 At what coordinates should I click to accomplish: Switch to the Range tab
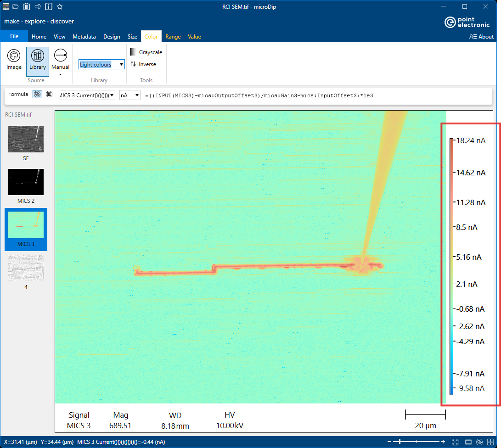point(173,37)
